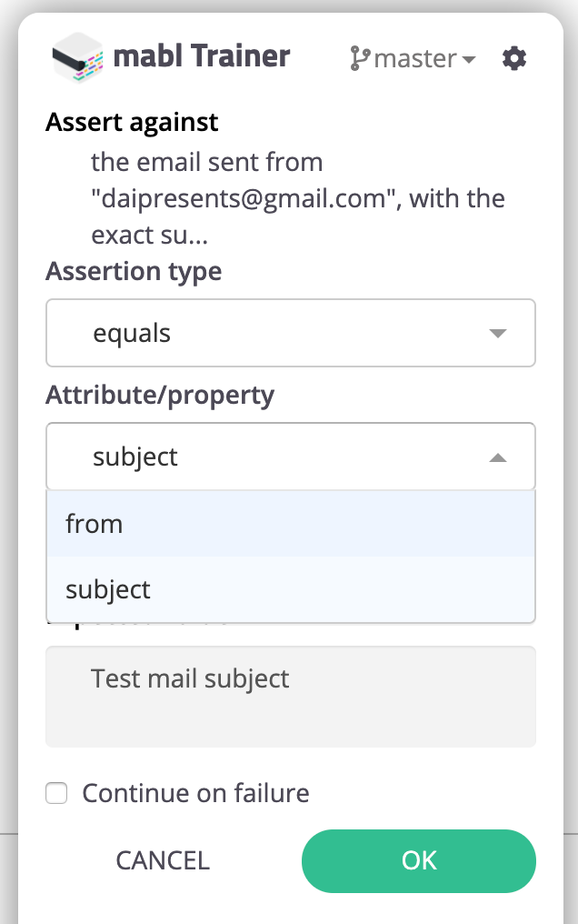The width and height of the screenshot is (578, 924).
Task: Open the master branch dropdown
Action: point(414,59)
